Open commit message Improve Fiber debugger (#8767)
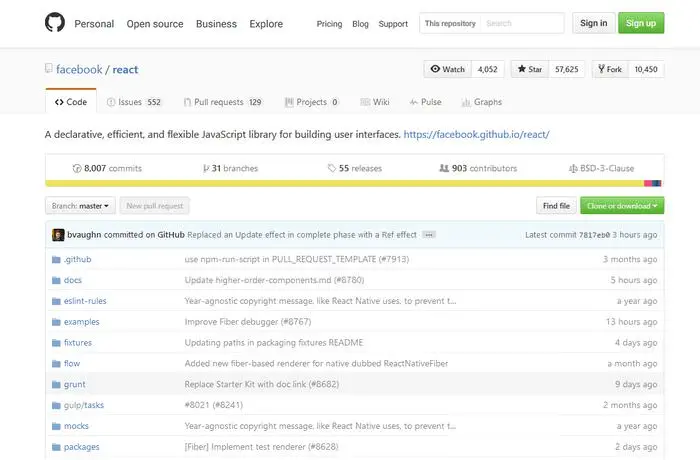The width and height of the screenshot is (700, 460). click(248, 322)
